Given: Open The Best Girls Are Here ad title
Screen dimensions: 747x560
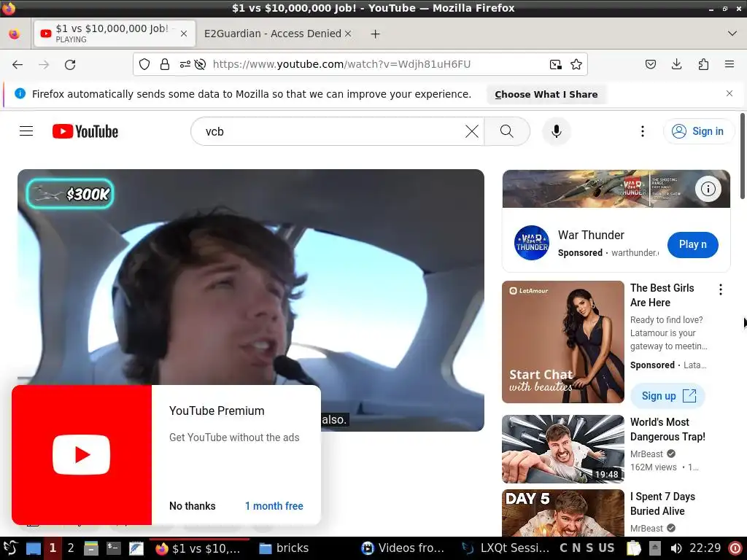Looking at the screenshot, I should (x=662, y=295).
